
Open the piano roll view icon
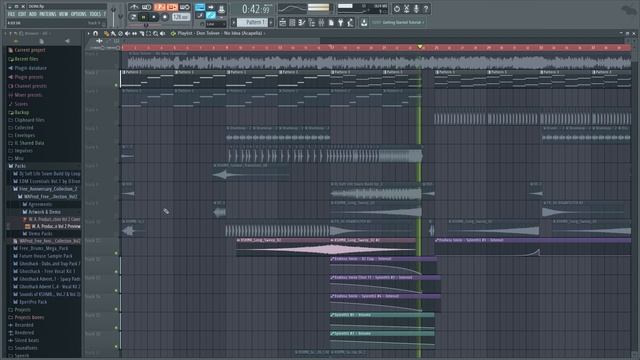coord(302,22)
